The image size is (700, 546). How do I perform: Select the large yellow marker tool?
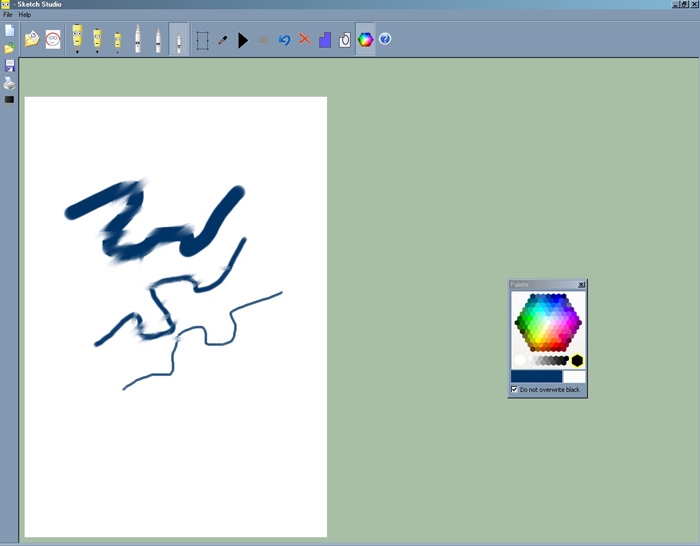coord(77,38)
